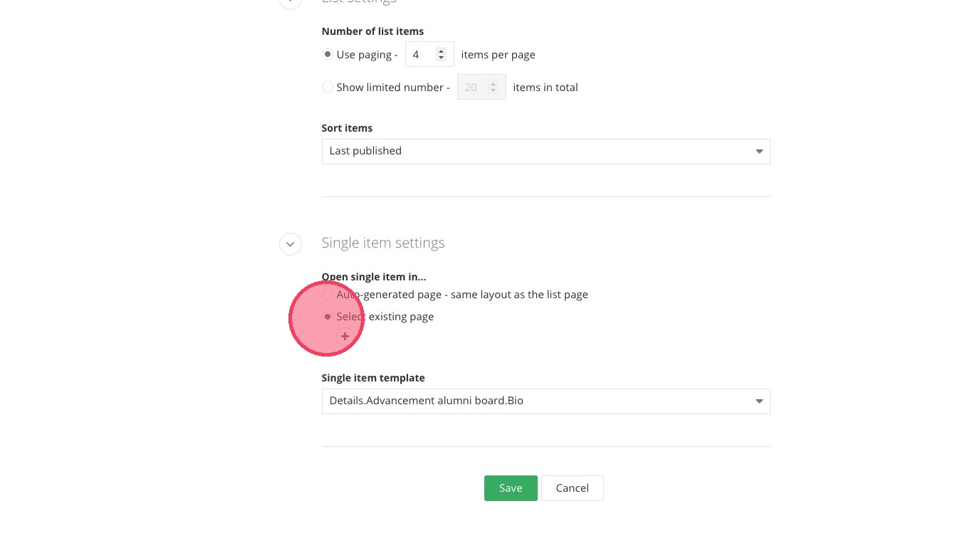Viewport: 980px width, 548px height.
Task: Click the items in total number field
Action: click(x=473, y=88)
